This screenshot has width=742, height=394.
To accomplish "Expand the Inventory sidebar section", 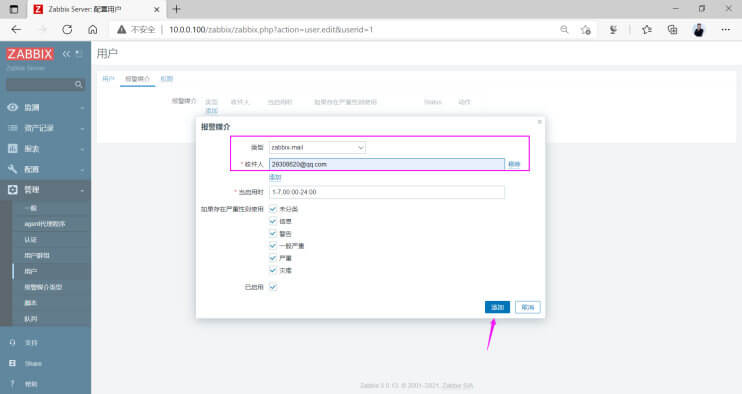I will coord(45,128).
